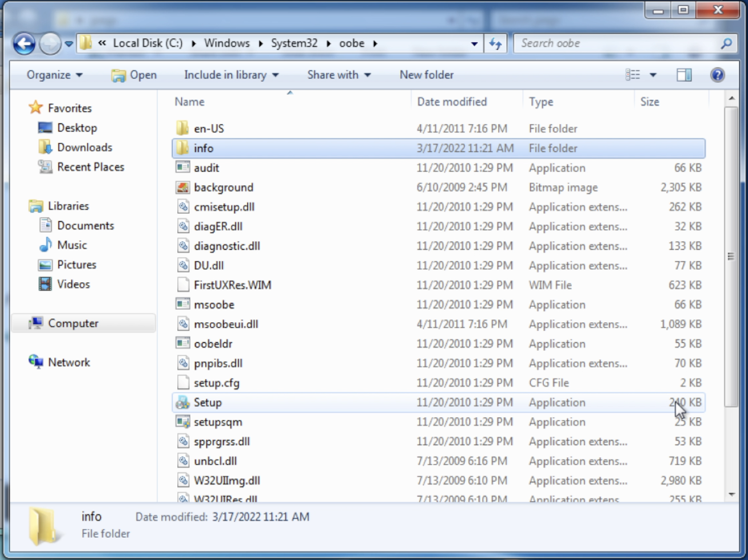Screen dimensions: 748x560
Task: Click the Forward navigation arrow button
Action: [50, 43]
